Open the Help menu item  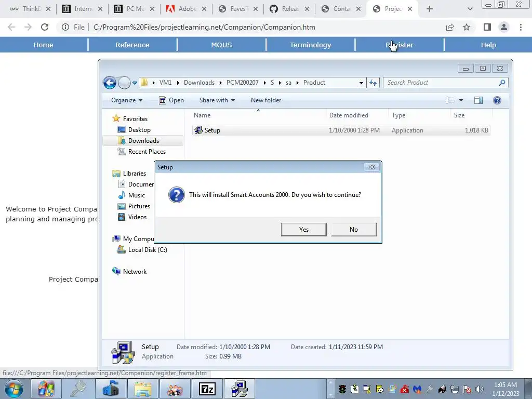488,45
